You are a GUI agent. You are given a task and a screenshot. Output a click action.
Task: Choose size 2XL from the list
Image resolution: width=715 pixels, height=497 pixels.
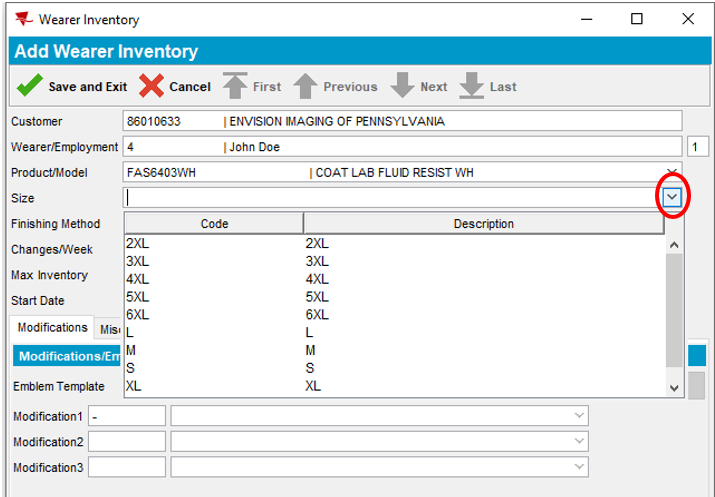click(138, 243)
